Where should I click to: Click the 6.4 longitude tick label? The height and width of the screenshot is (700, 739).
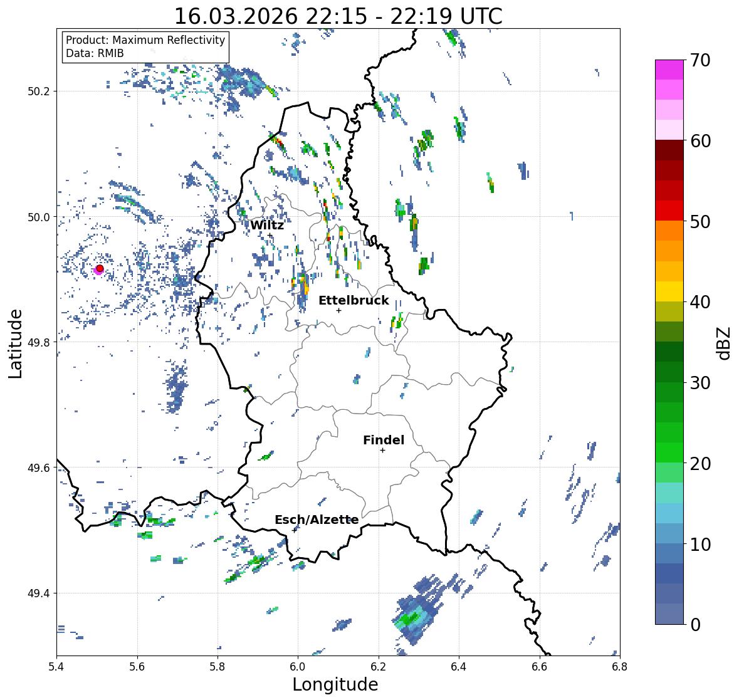[x=459, y=667]
